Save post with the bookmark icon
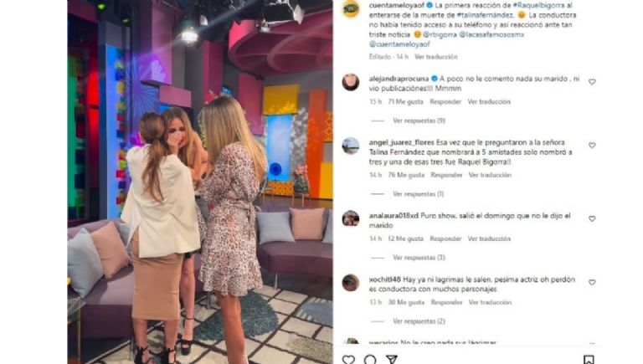The image size is (643, 364). click(589, 360)
